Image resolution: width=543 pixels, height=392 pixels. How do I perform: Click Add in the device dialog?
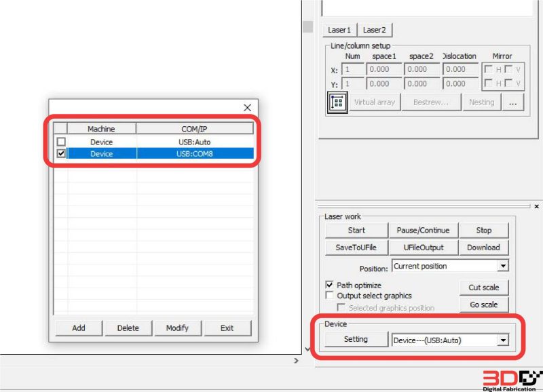pyautogui.click(x=79, y=328)
